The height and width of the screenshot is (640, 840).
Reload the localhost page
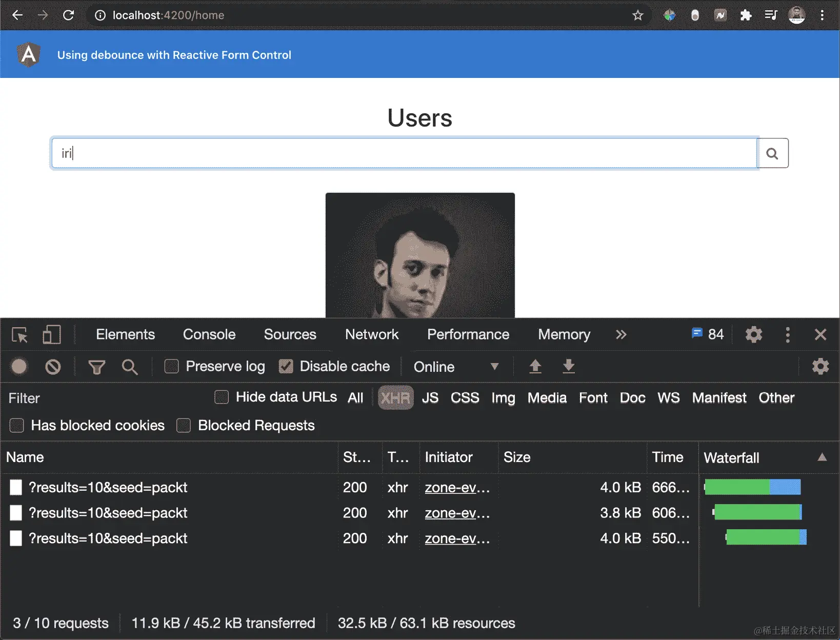pos(68,15)
